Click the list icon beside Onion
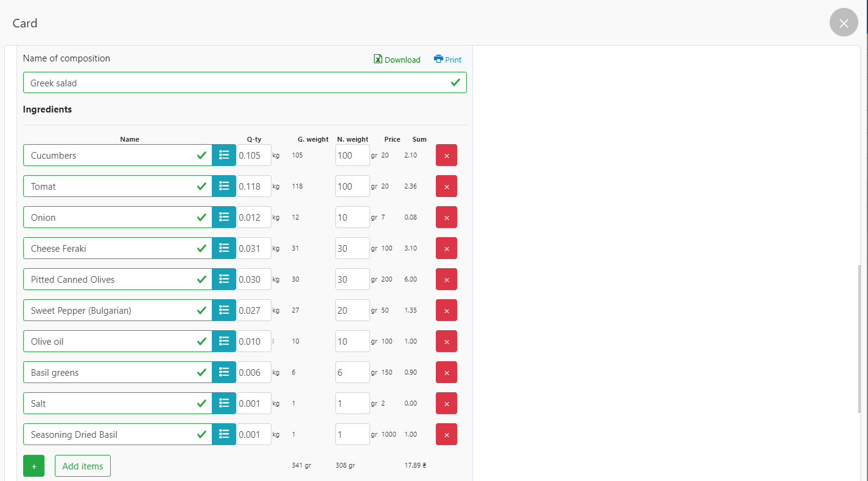The image size is (868, 481). tap(224, 217)
